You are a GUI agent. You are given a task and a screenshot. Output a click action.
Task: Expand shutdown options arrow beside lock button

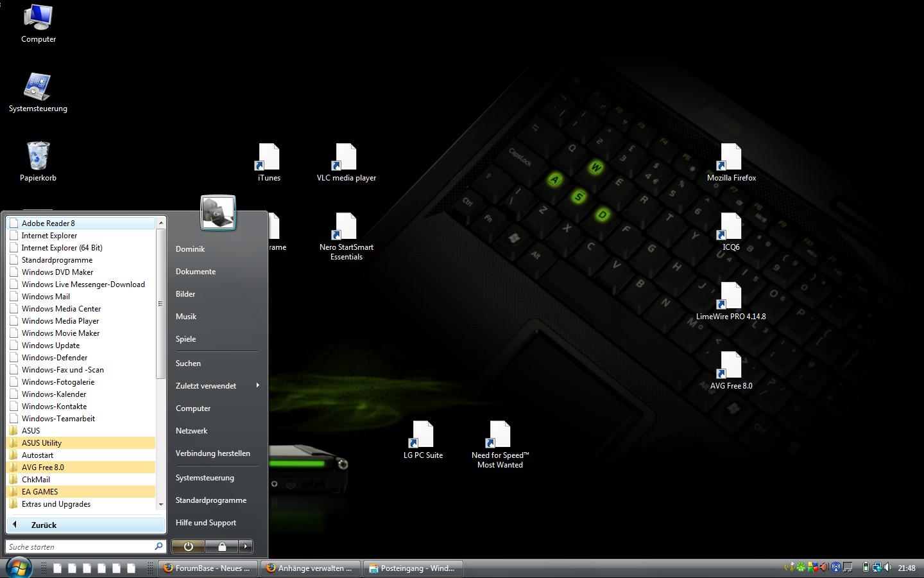coord(246,547)
